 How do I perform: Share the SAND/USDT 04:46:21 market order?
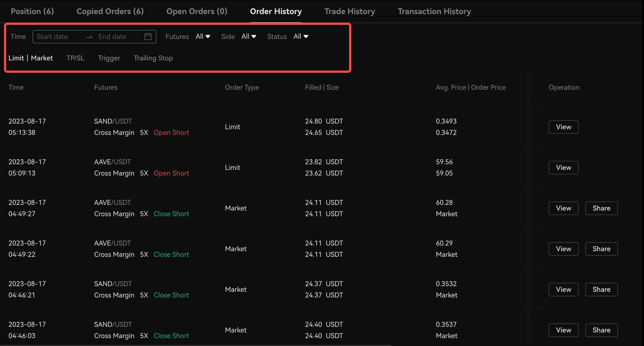(601, 290)
